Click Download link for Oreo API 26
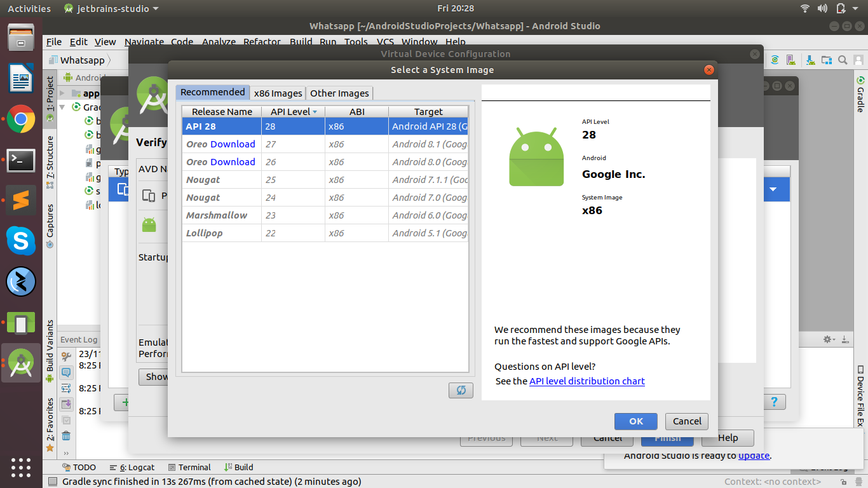The height and width of the screenshot is (488, 868). 233,162
